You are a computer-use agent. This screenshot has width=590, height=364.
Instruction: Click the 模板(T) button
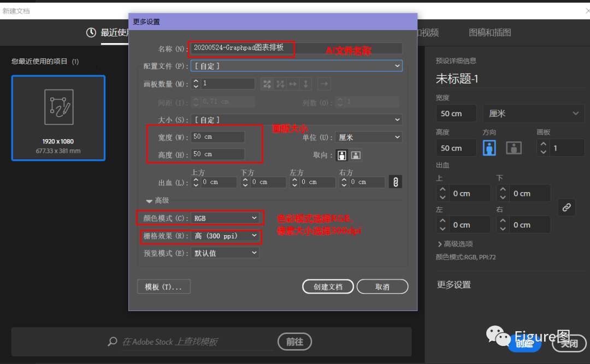click(x=163, y=286)
